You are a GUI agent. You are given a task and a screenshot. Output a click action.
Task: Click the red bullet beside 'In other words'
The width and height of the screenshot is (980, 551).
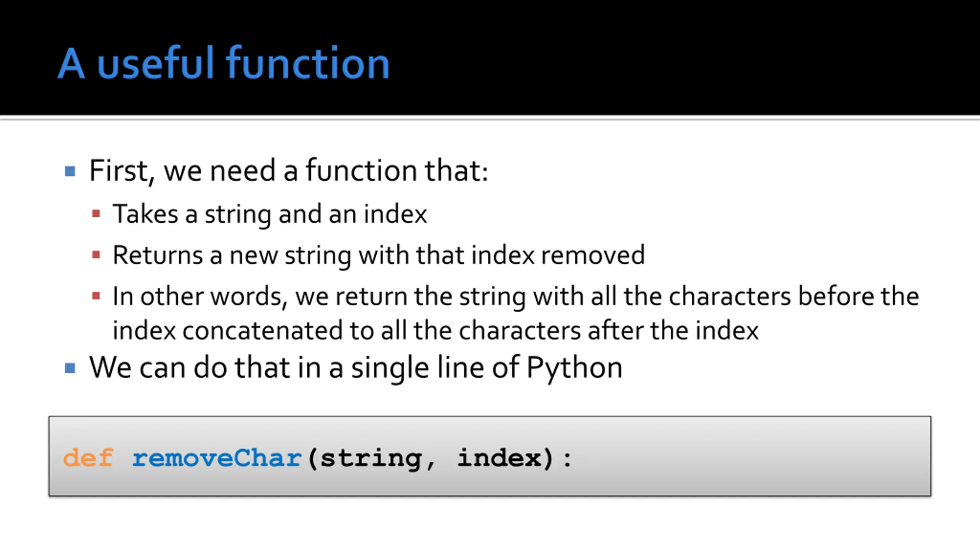tap(96, 296)
